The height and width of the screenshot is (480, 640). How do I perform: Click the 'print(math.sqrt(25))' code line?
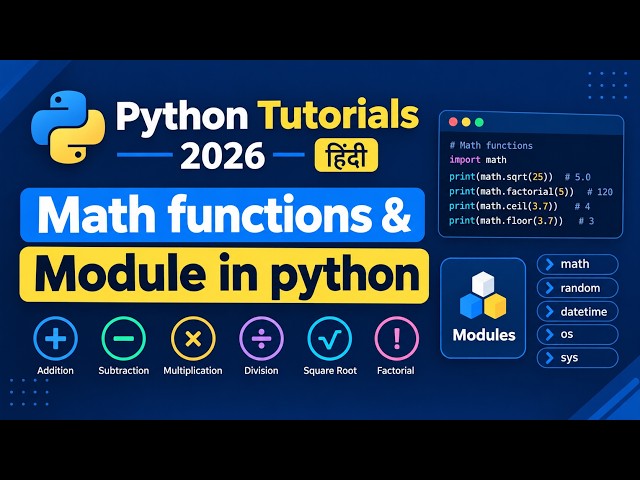(x=501, y=177)
